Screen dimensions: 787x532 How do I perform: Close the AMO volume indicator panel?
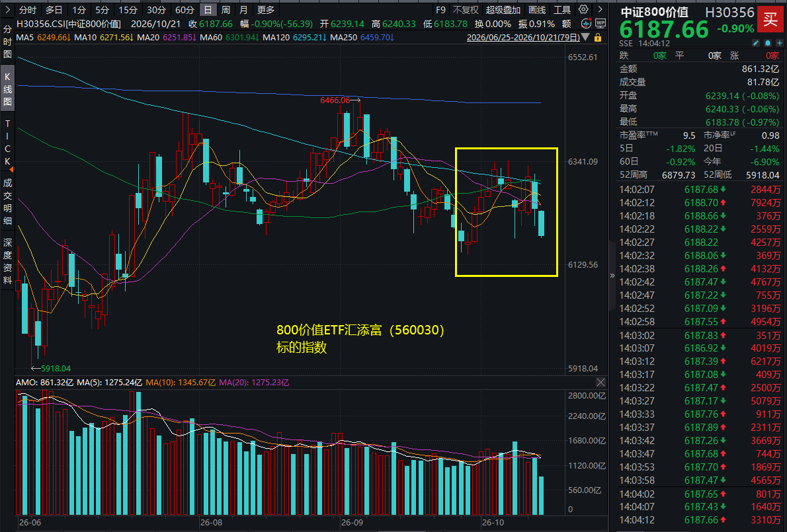click(x=601, y=383)
